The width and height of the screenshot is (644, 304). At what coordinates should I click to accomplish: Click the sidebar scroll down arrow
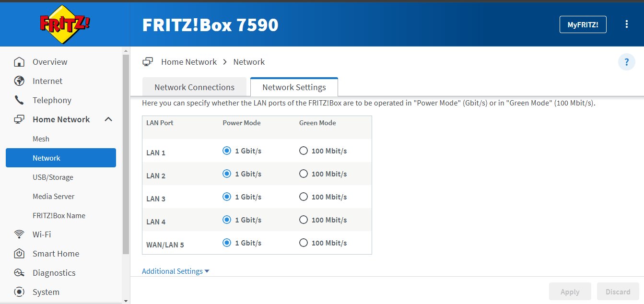point(126,301)
